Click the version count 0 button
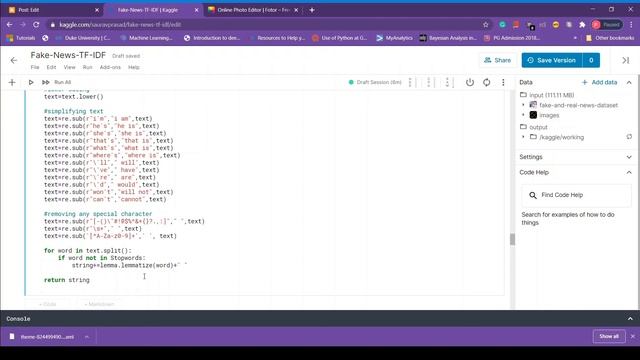Image resolution: width=640 pixels, height=360 pixels. pyautogui.click(x=591, y=60)
